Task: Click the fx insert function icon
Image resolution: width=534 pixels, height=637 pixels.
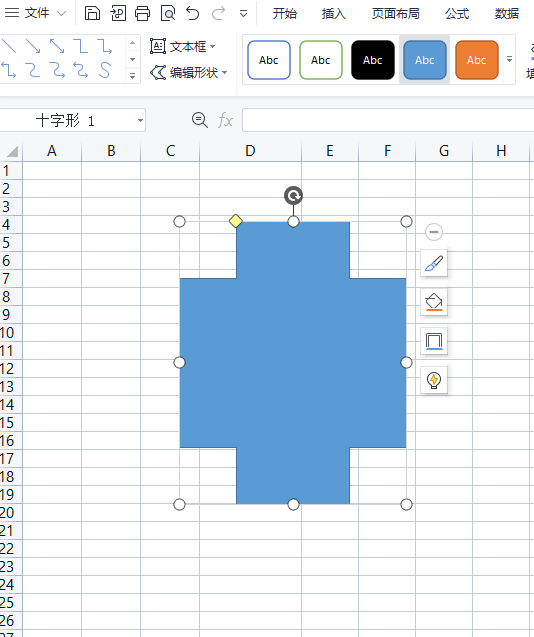Action: [226, 121]
